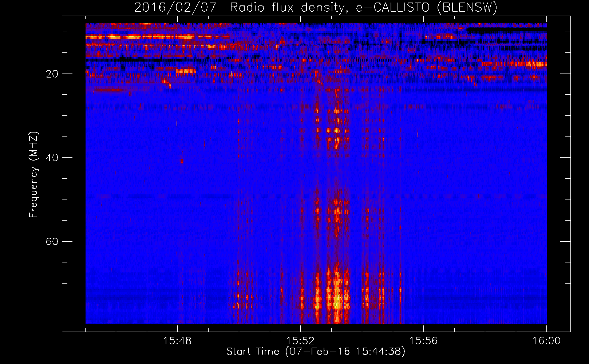Click the 'Start Time (07-Feb-16 15:44:38)' label
The width and height of the screenshot is (589, 364).
[316, 352]
